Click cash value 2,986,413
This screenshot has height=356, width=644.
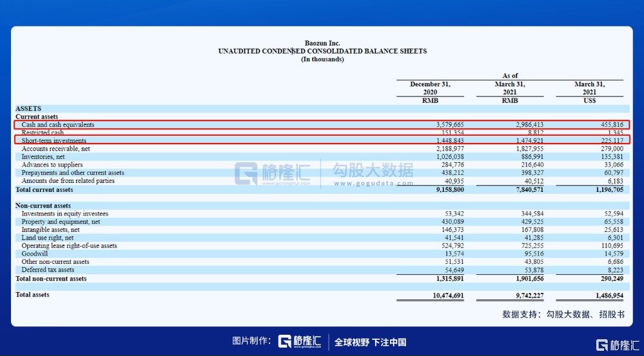[x=530, y=125]
